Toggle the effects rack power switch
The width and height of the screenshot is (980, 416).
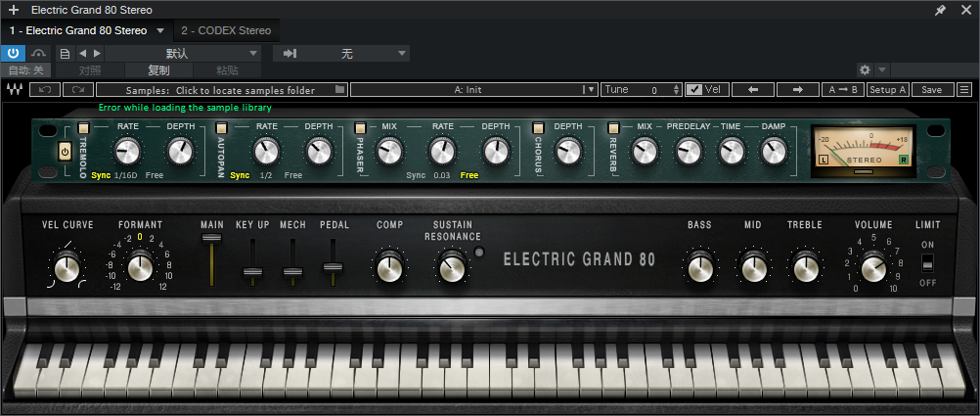tap(65, 152)
